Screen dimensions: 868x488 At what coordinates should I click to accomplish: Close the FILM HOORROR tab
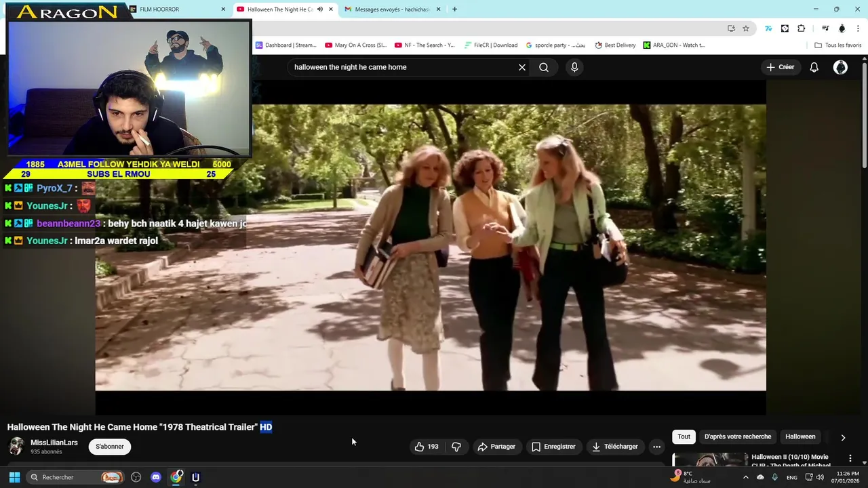click(x=223, y=9)
